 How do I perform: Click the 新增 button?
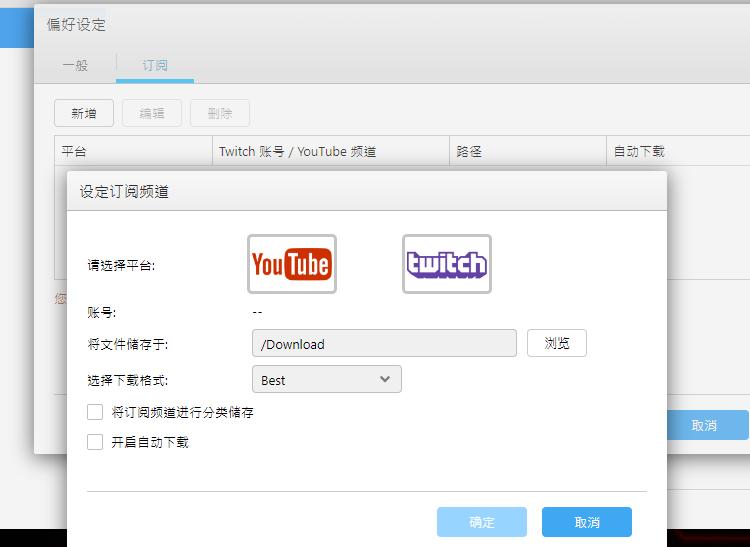pyautogui.click(x=84, y=113)
